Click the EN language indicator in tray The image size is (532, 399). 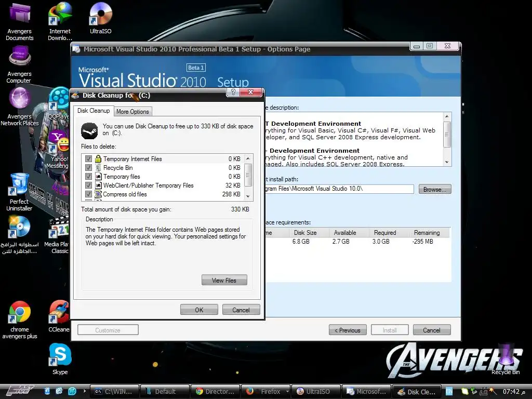(449, 391)
